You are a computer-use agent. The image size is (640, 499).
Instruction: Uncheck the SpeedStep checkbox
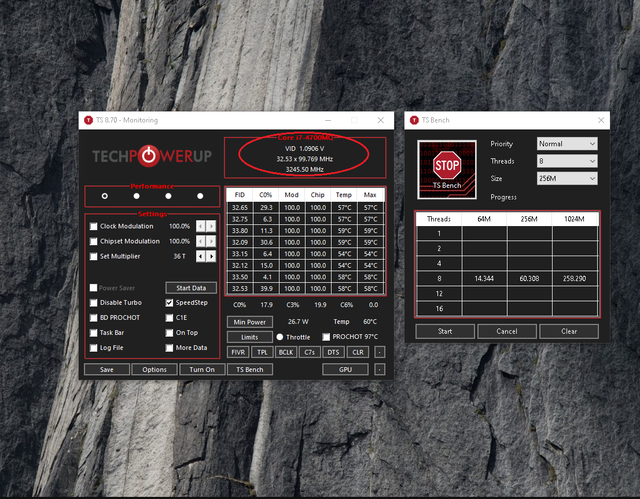tap(169, 303)
